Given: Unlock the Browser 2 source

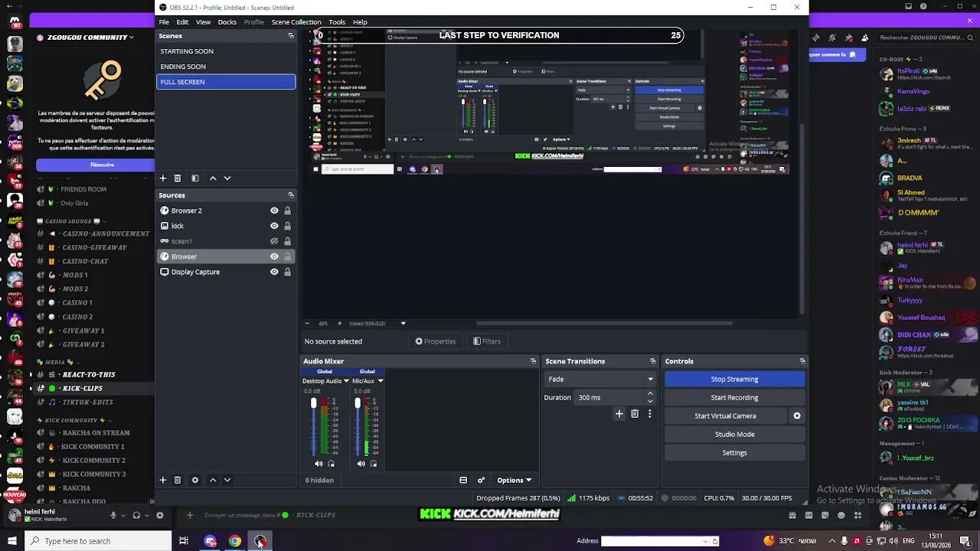Looking at the screenshot, I should click(288, 210).
